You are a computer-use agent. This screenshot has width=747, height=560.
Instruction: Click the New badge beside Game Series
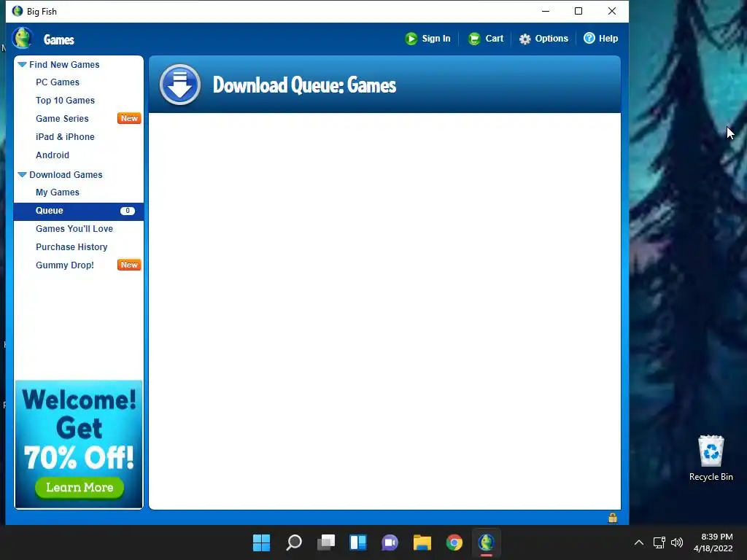pyautogui.click(x=129, y=119)
